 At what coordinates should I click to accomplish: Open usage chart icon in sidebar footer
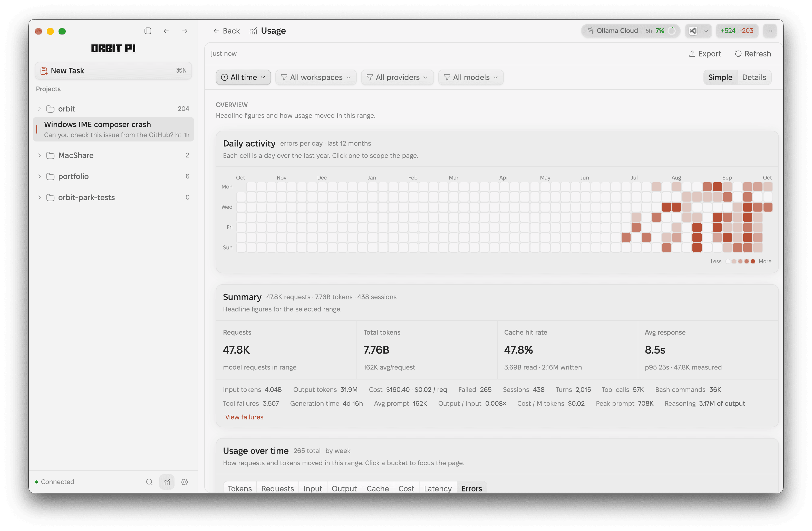click(167, 481)
